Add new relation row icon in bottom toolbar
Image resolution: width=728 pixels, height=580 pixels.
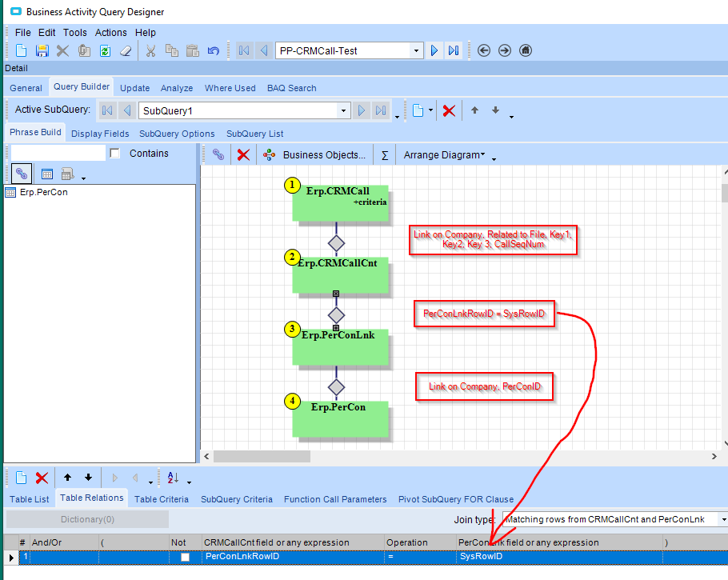[21, 478]
